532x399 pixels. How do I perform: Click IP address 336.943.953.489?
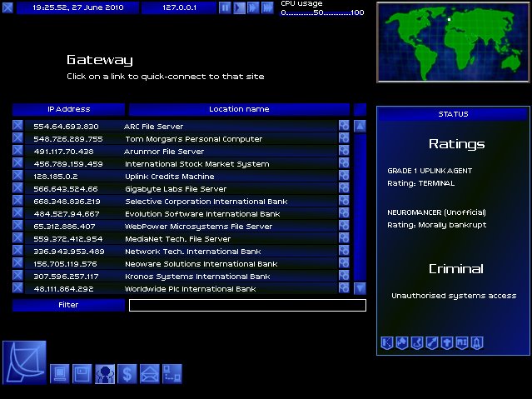coord(69,252)
